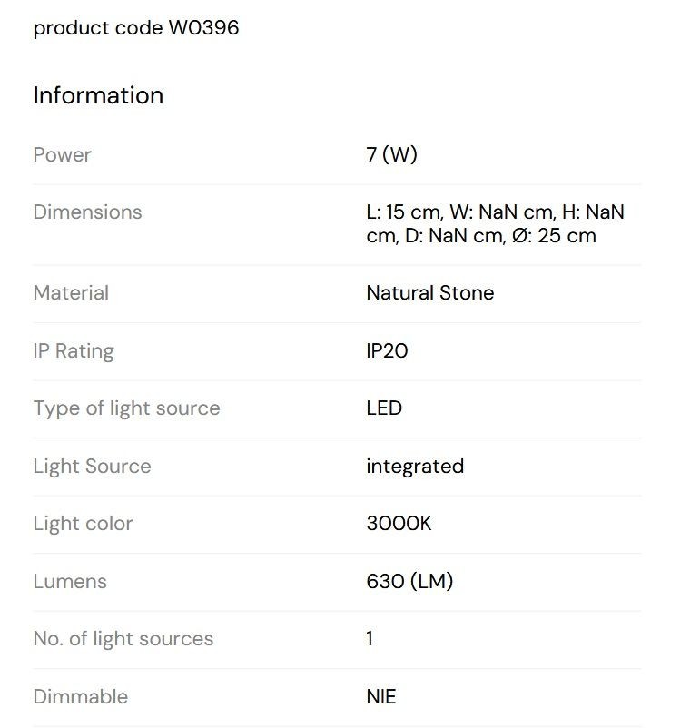Image resolution: width=700 pixels, height=728 pixels.
Task: Click the Power label
Action: tap(63, 154)
